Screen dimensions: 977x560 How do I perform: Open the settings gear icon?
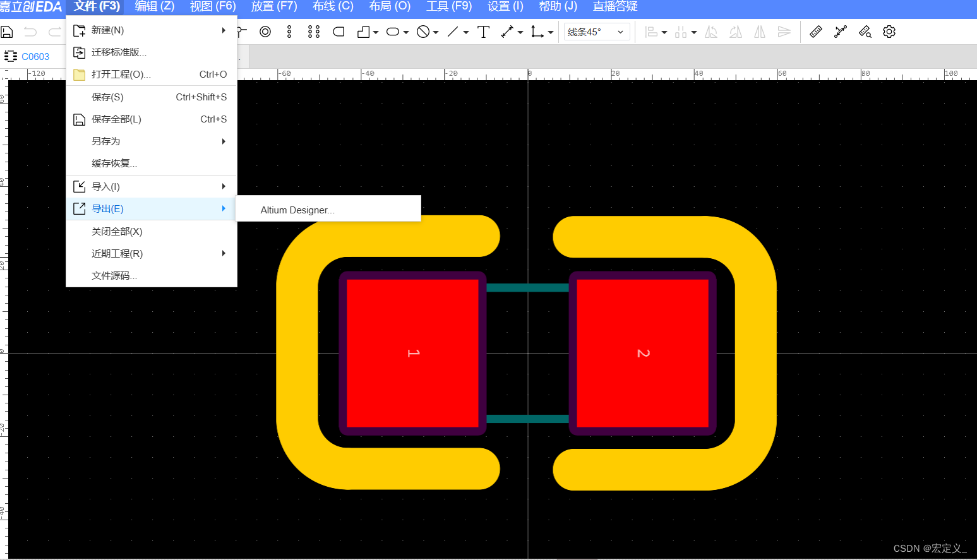[x=889, y=32]
